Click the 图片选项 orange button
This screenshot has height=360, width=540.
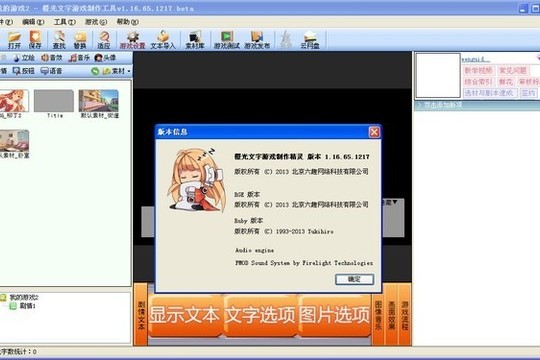pos(334,315)
